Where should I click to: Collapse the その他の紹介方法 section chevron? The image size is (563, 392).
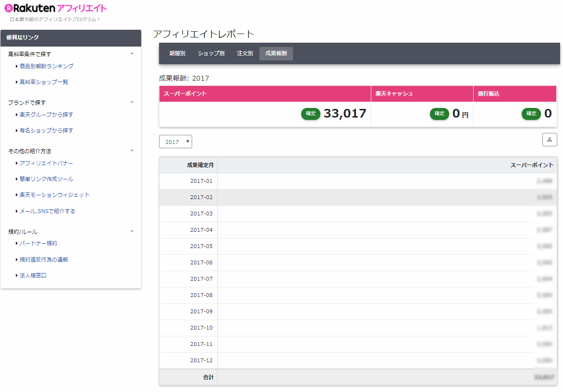pyautogui.click(x=132, y=151)
